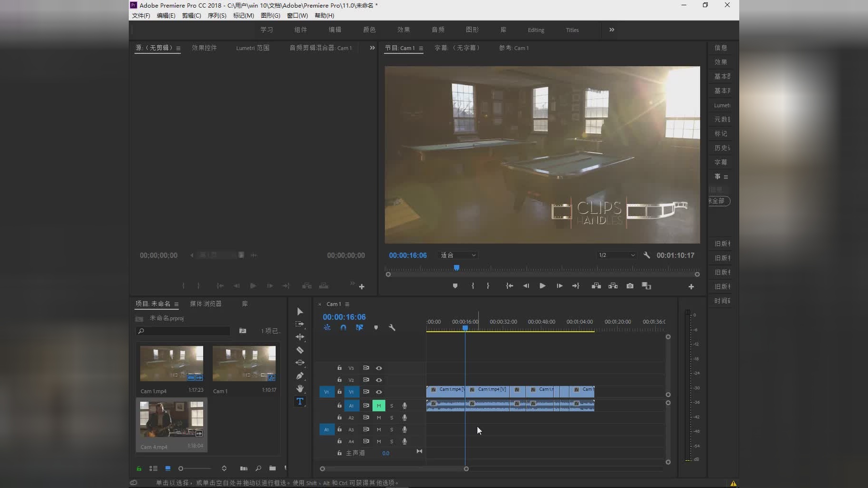Select the Selection arrow tool

click(x=300, y=312)
